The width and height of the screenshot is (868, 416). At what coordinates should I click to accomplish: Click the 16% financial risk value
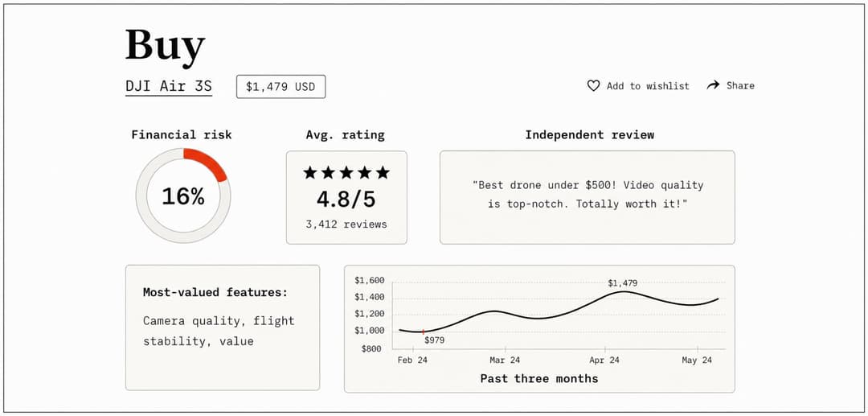tap(183, 196)
